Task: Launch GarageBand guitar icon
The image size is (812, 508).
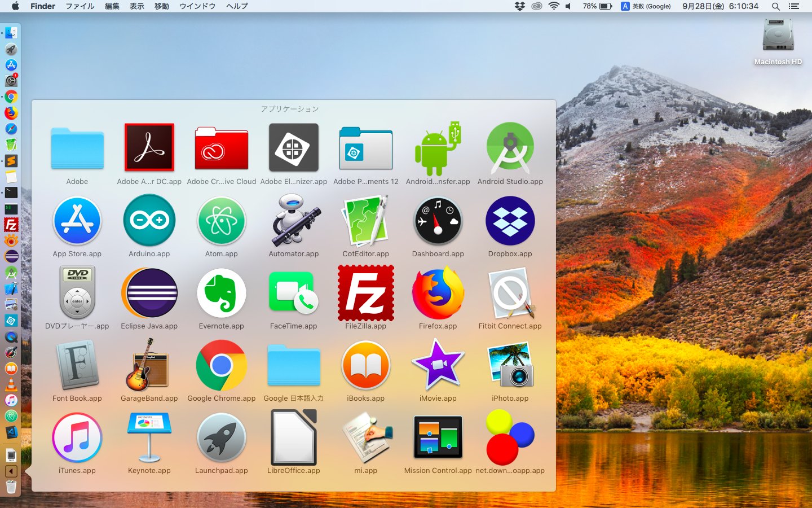Action: (x=149, y=365)
